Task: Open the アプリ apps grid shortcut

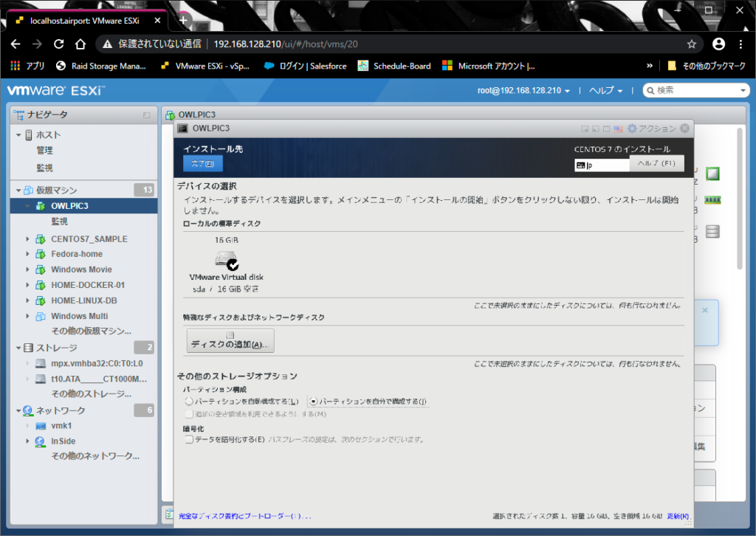Action: tap(27, 66)
